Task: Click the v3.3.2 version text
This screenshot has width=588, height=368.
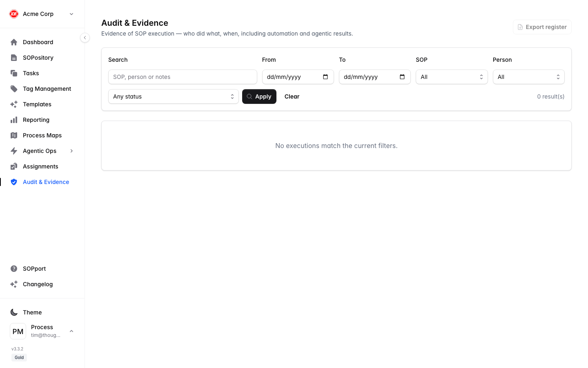Action: [17, 349]
